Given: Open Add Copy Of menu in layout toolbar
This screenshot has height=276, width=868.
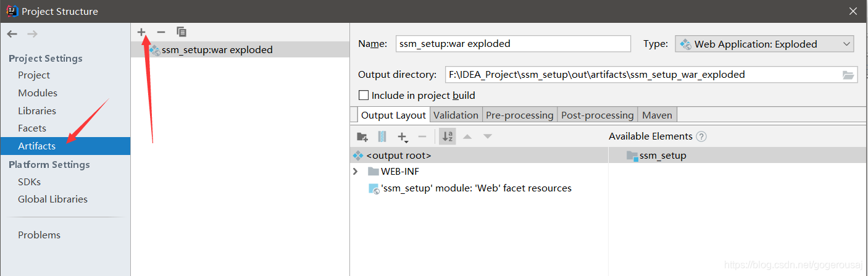Looking at the screenshot, I should (x=403, y=136).
